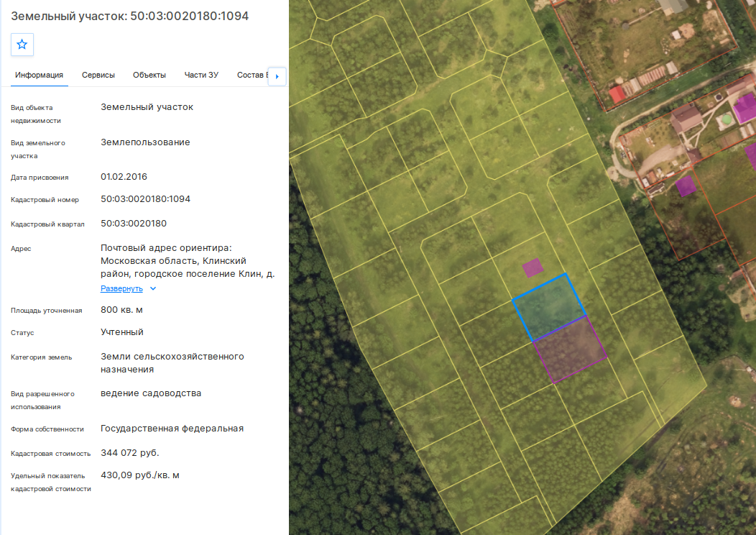Click the address text starting with Почтовый адрес ориентира
This screenshot has height=535, width=756.
tap(188, 261)
